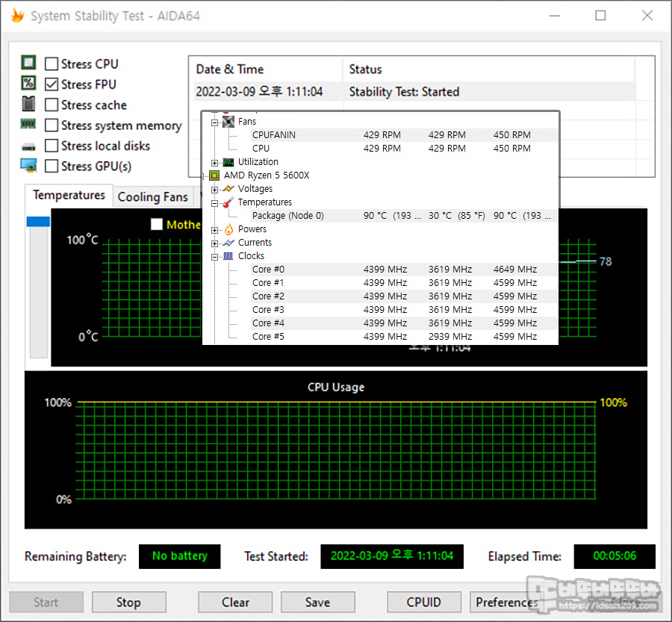Click the Elapsed Time value 00:05:06

point(615,556)
